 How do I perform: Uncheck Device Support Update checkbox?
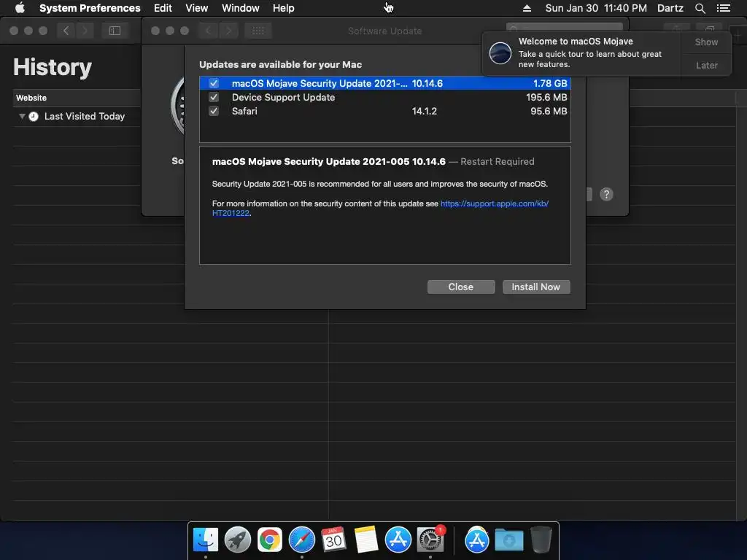[214, 97]
